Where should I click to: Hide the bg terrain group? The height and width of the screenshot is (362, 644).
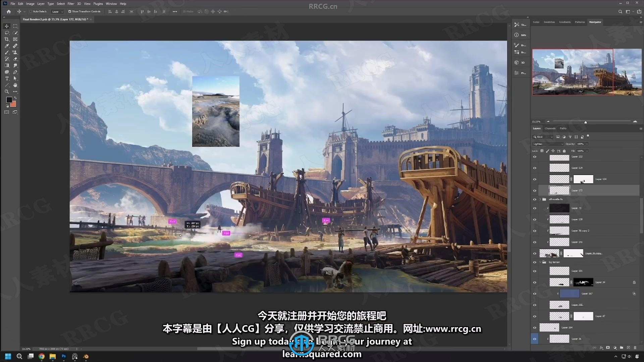click(535, 262)
